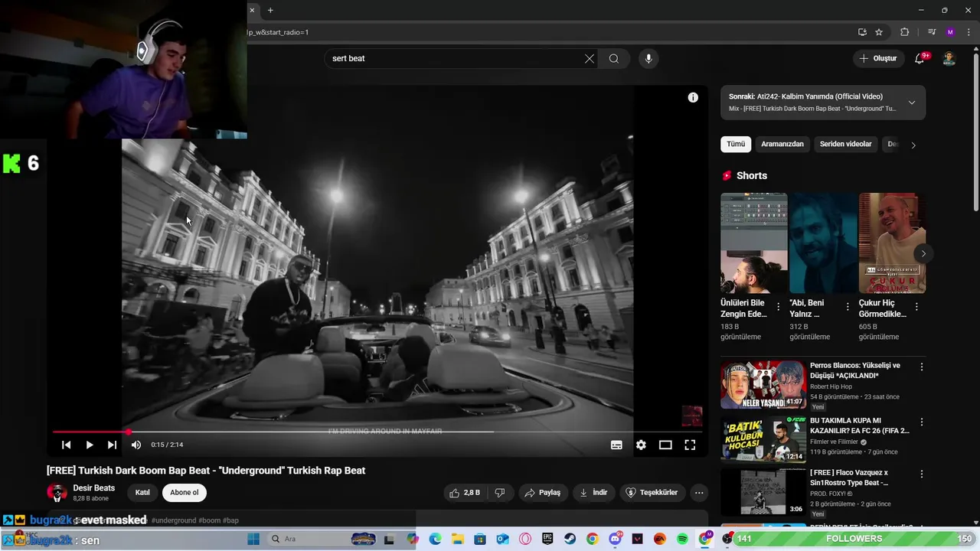The height and width of the screenshot is (551, 980).
Task: Subscribe with Abone ol button
Action: click(185, 493)
